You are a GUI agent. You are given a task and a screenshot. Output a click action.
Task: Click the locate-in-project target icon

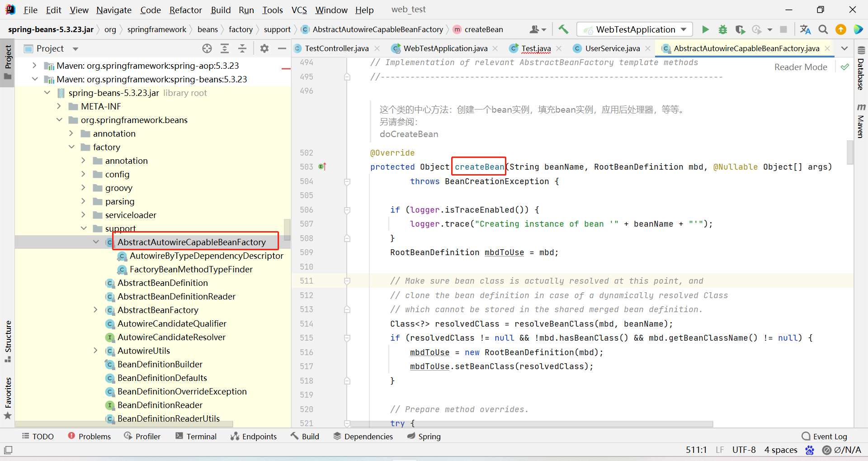[x=207, y=48]
